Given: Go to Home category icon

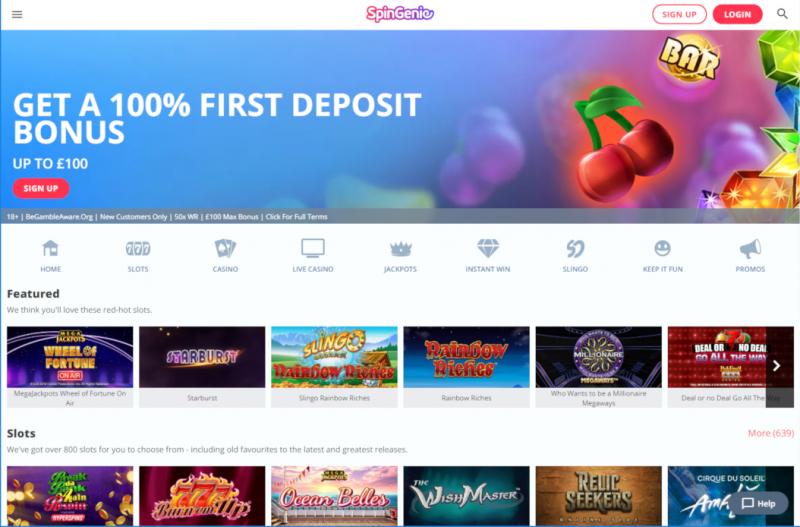Looking at the screenshot, I should [50, 248].
